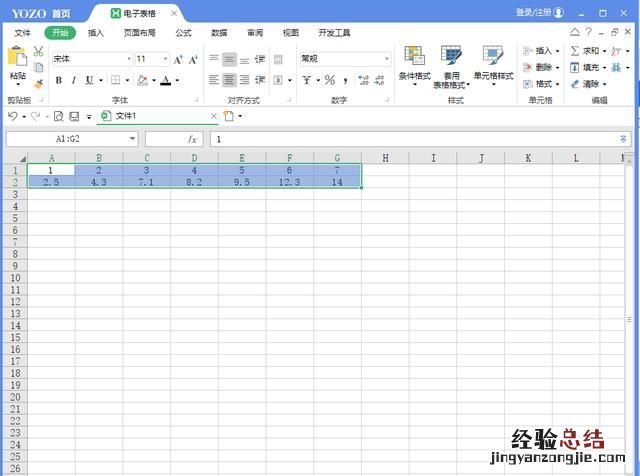The image size is (640, 476).
Task: Click the Redo arrow icon
Action: pos(36,116)
